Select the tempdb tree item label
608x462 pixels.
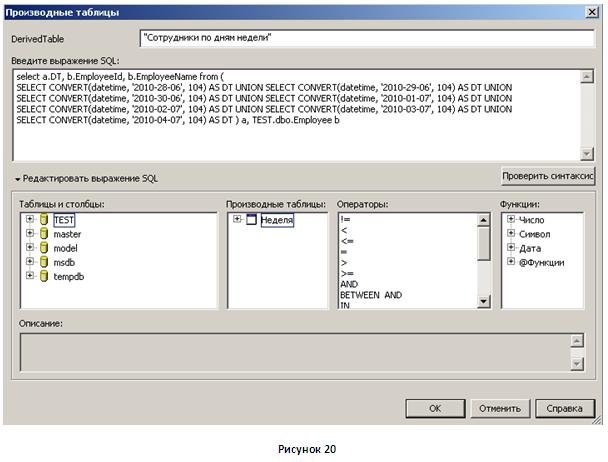click(x=69, y=277)
